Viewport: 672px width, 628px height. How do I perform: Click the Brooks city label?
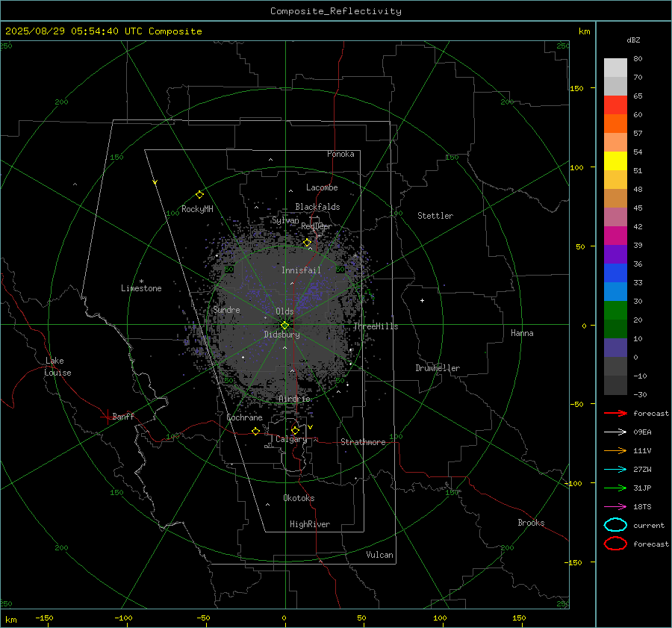click(x=531, y=523)
